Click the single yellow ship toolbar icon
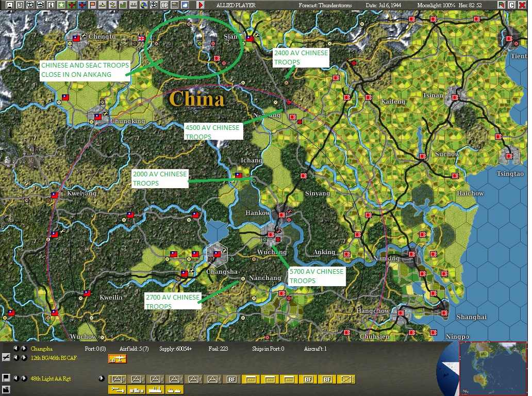The width and height of the screenshot is (532, 396). coord(102,5)
